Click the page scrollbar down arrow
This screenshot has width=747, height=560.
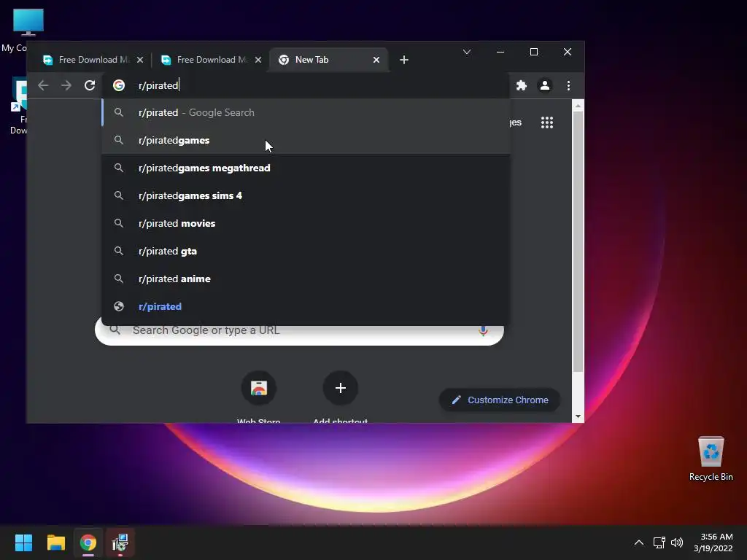coord(578,416)
